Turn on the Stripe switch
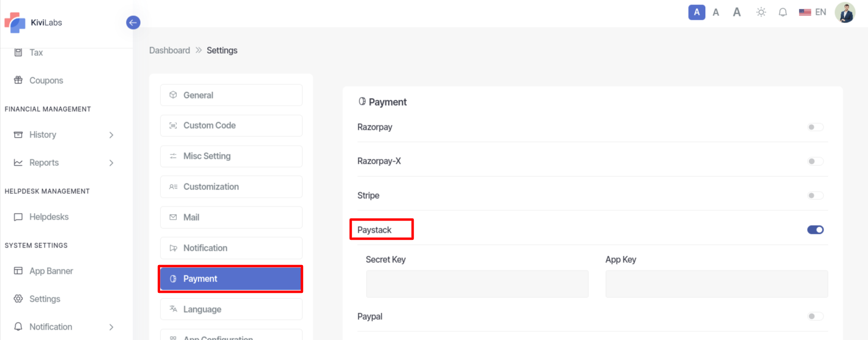This screenshot has width=868, height=340. coord(815,195)
